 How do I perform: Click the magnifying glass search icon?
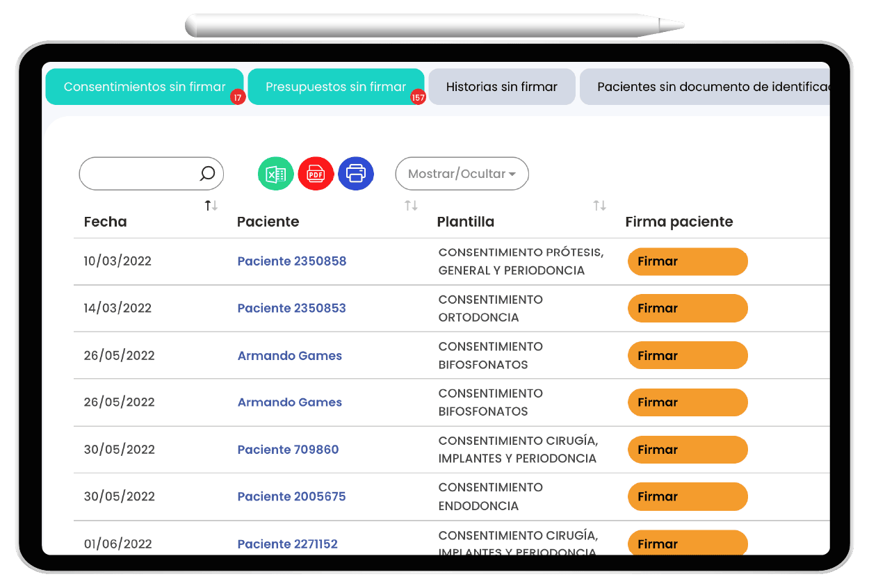click(x=207, y=174)
